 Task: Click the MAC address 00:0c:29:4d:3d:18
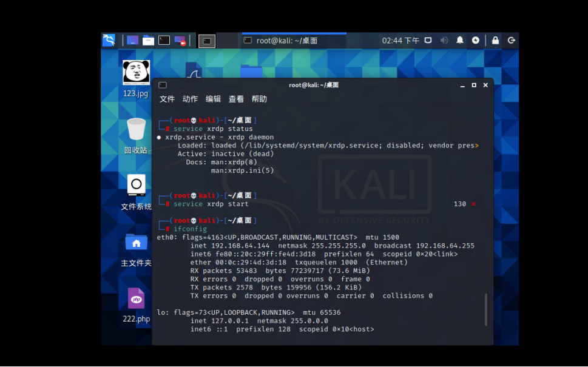coord(251,263)
